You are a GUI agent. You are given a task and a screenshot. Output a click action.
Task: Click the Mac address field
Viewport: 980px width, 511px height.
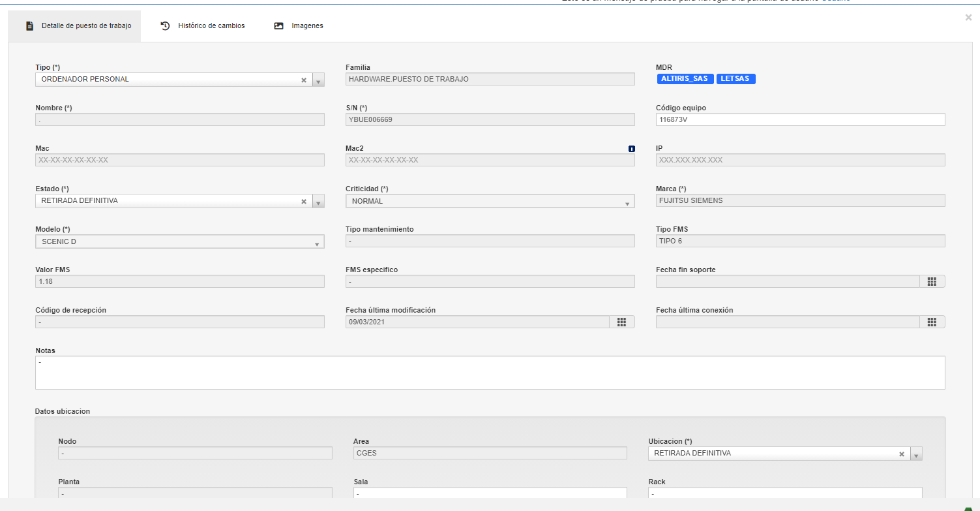coord(179,160)
